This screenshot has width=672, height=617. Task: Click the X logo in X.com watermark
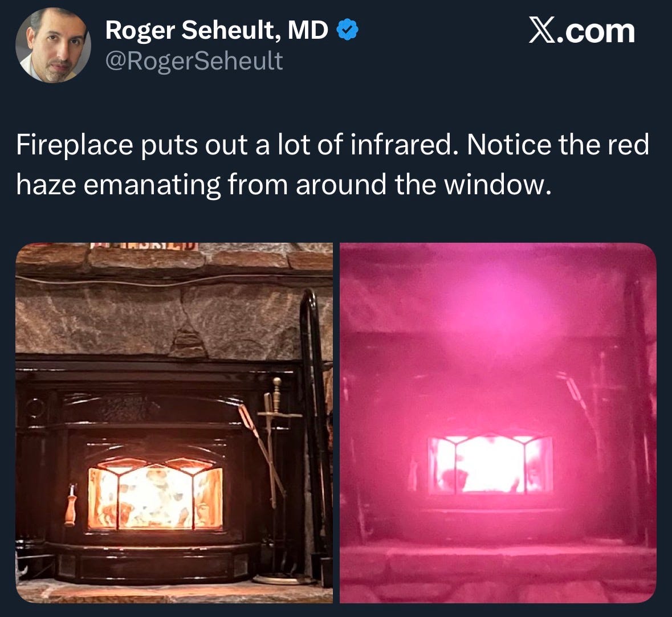(543, 30)
